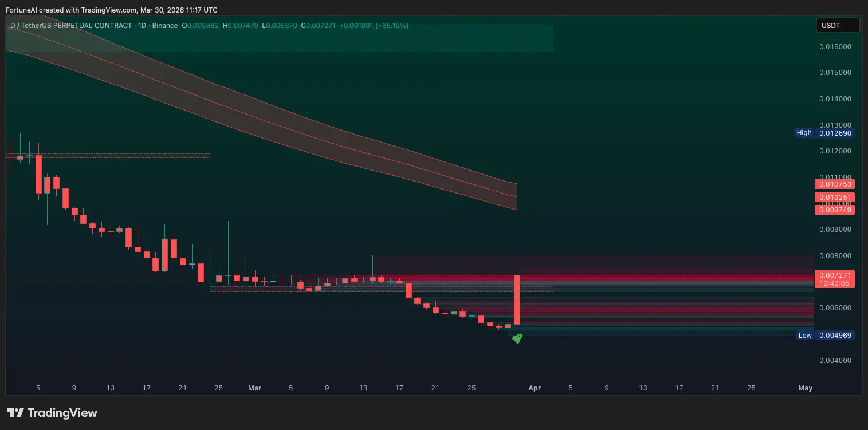Click the 0.013000 price axis label
The height and width of the screenshot is (430, 868).
tap(835, 125)
